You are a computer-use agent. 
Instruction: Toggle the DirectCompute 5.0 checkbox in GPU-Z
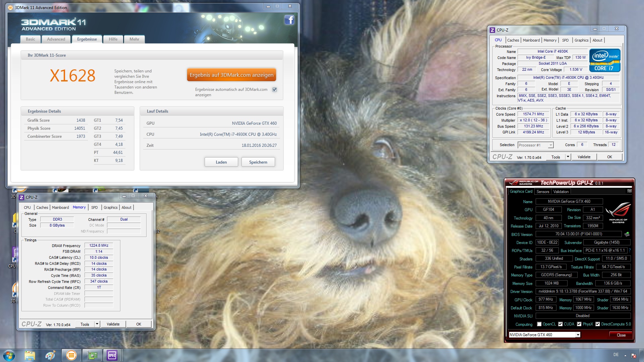click(597, 324)
